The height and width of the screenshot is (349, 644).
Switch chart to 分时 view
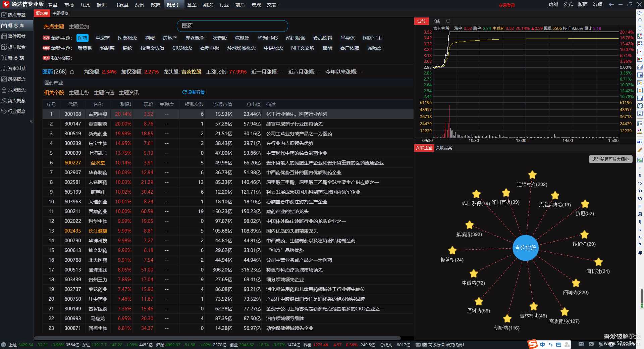tap(421, 21)
